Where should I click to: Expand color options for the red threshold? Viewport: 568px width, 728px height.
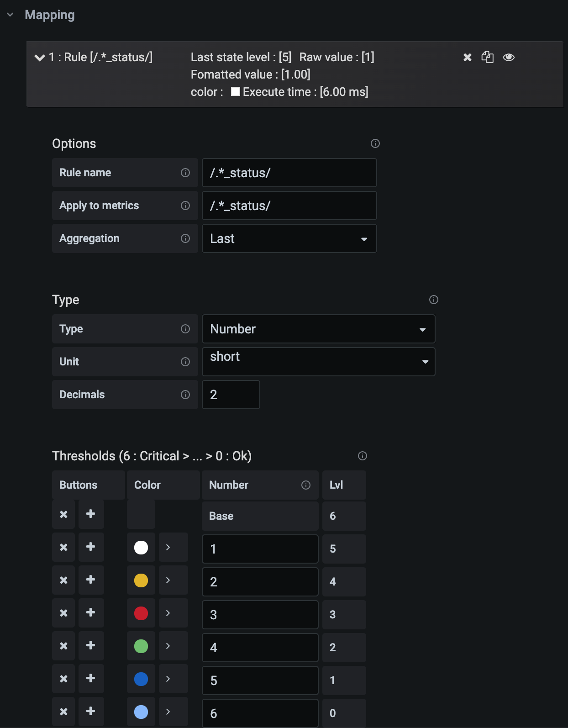click(x=173, y=613)
